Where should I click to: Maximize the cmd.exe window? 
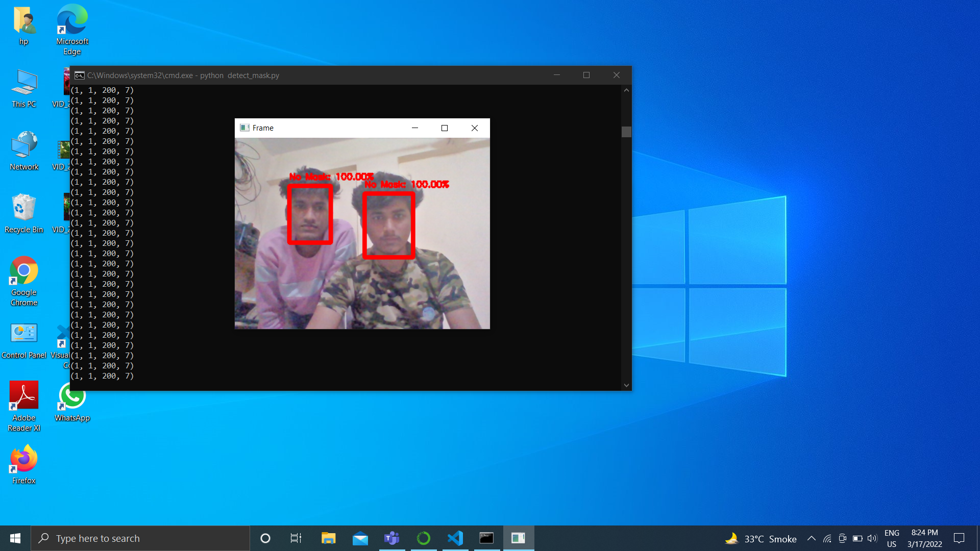point(586,76)
